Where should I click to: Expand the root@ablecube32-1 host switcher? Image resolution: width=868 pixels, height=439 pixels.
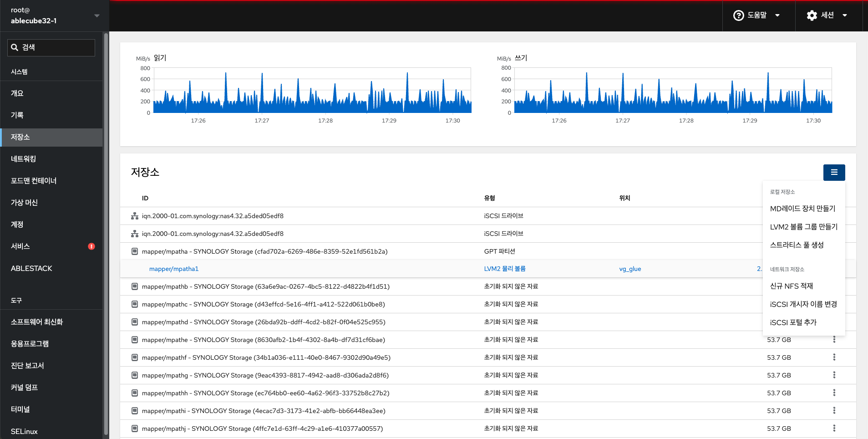[96, 15]
